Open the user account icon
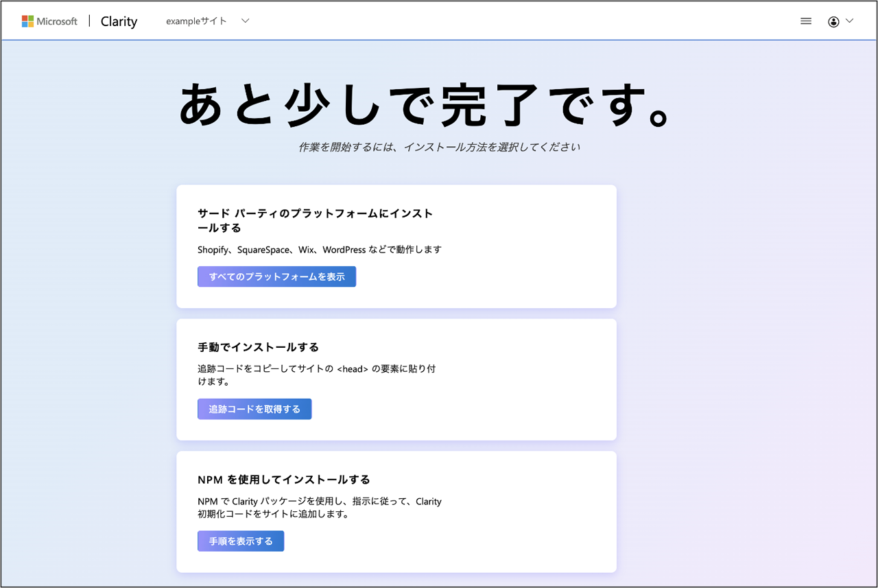This screenshot has width=878, height=588. (x=833, y=21)
